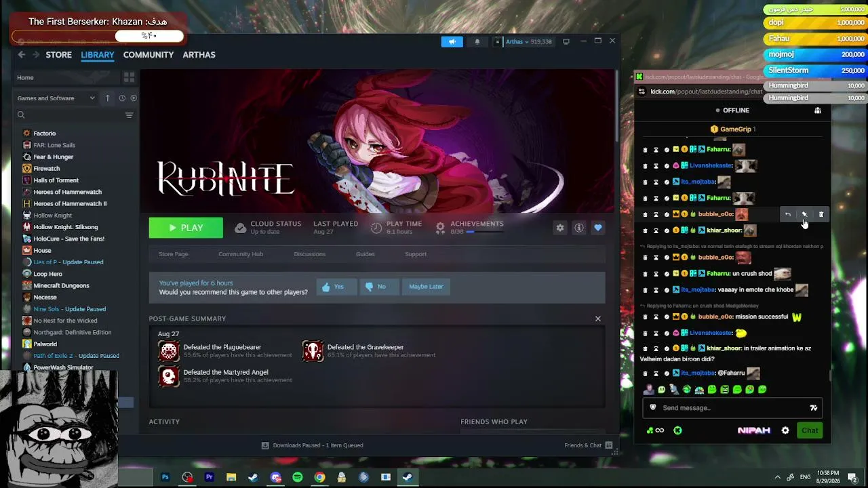Image resolution: width=868 pixels, height=488 pixels.
Task: Show hidden system tray icons
Action: (777, 477)
